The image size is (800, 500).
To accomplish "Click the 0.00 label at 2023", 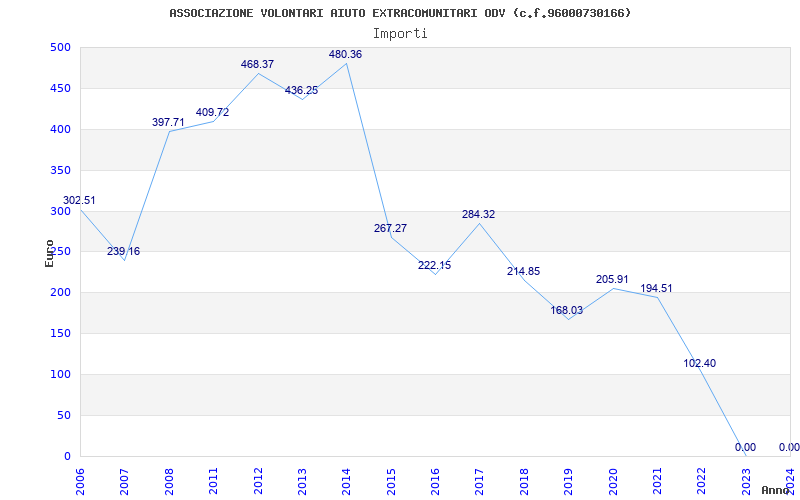I will pos(745,447).
